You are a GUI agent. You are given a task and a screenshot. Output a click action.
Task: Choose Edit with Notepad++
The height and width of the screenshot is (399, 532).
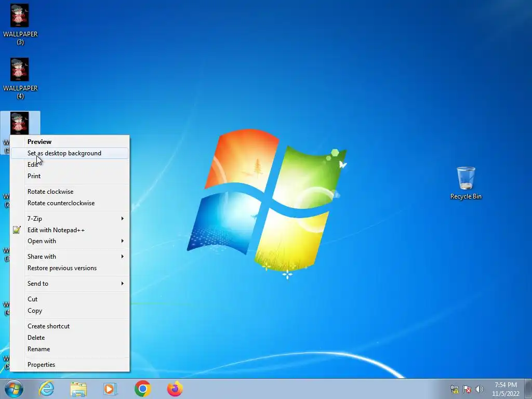pos(70,230)
